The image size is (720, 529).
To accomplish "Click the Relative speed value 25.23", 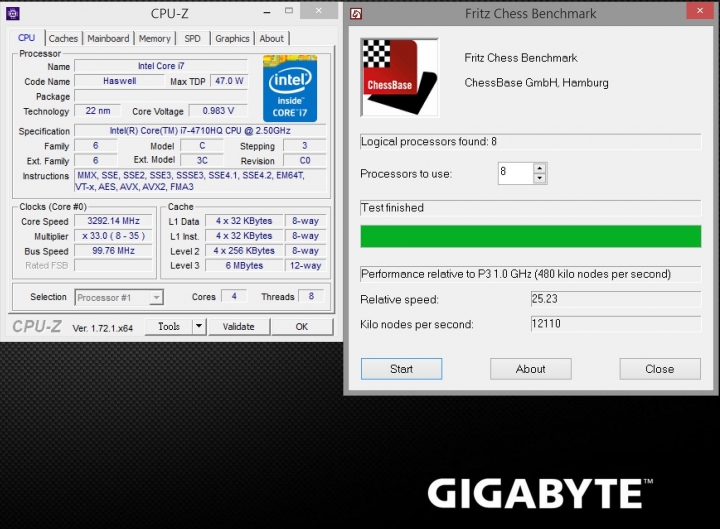I will click(616, 299).
